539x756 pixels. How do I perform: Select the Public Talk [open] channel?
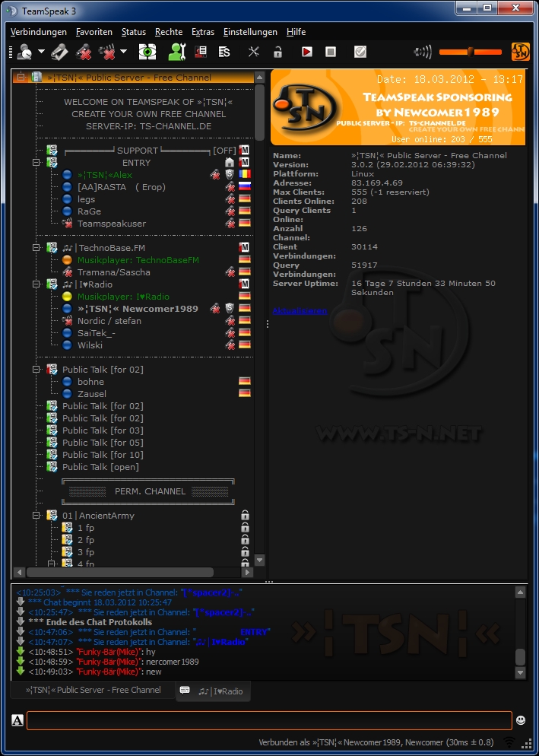coord(100,467)
